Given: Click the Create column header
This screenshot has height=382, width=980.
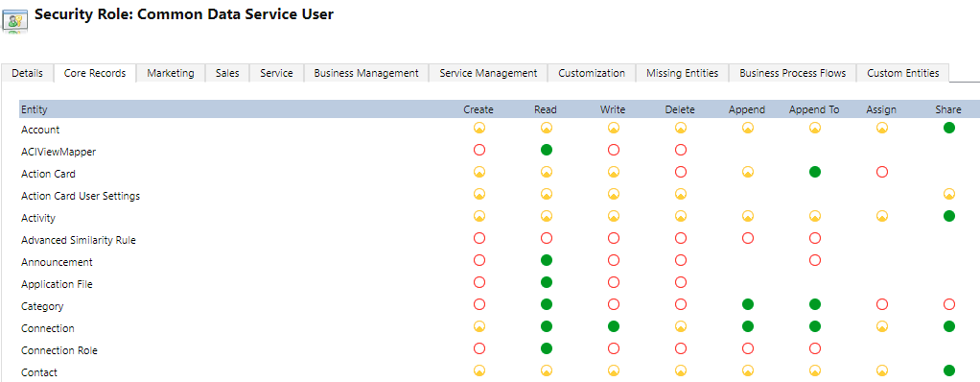Looking at the screenshot, I should pyautogui.click(x=478, y=109).
